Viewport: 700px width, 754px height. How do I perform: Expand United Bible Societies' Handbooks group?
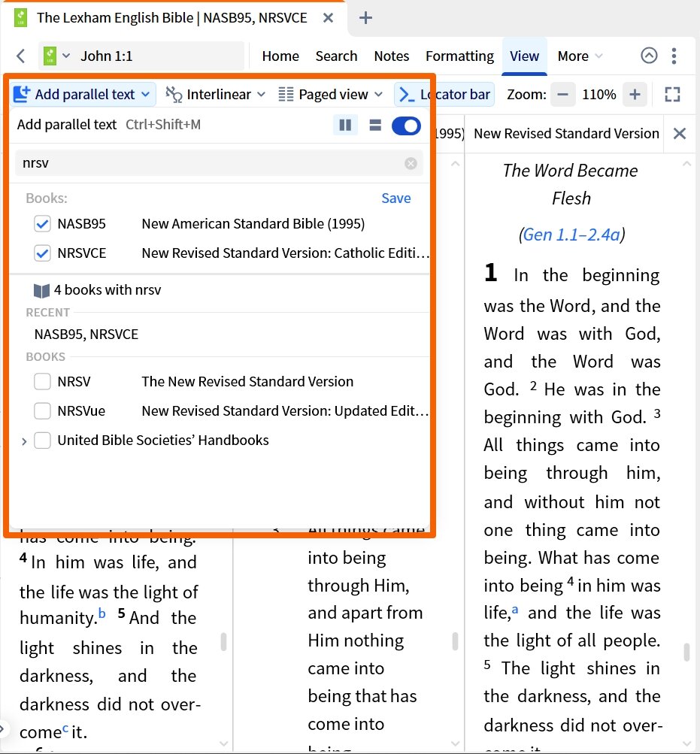click(x=23, y=441)
